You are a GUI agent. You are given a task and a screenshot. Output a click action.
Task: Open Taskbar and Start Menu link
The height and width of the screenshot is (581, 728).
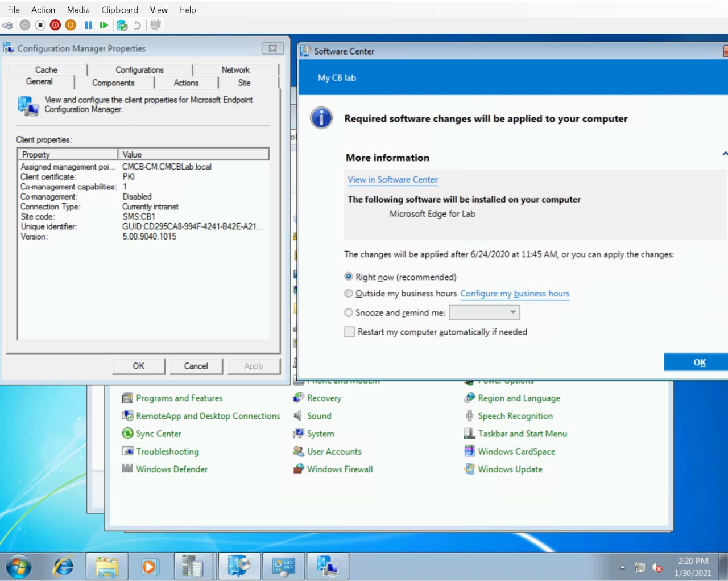[523, 434]
